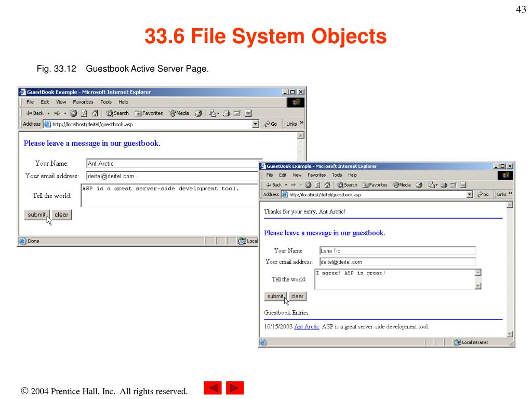Screen dimensions: 532x399
Task: Click clear button in right guestbook form
Action: point(298,296)
